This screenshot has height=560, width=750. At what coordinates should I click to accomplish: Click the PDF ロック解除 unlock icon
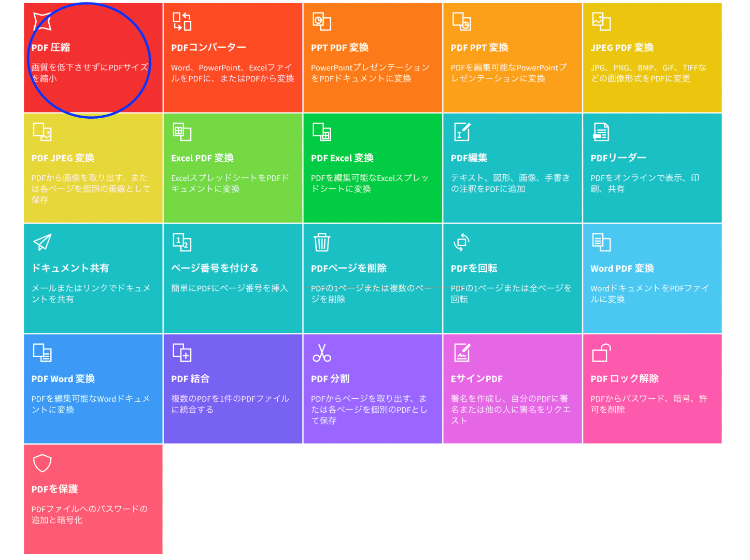coord(602,353)
